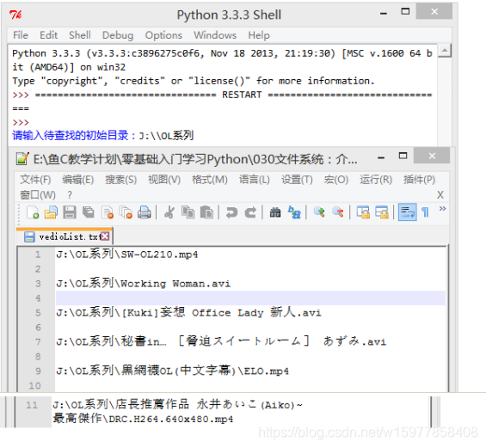
Task: Click the Undo arrow icon
Action: [231, 212]
